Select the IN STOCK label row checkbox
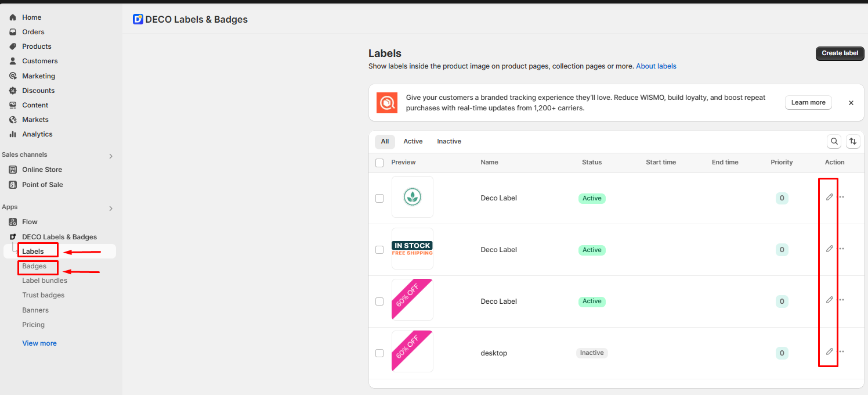 (379, 250)
